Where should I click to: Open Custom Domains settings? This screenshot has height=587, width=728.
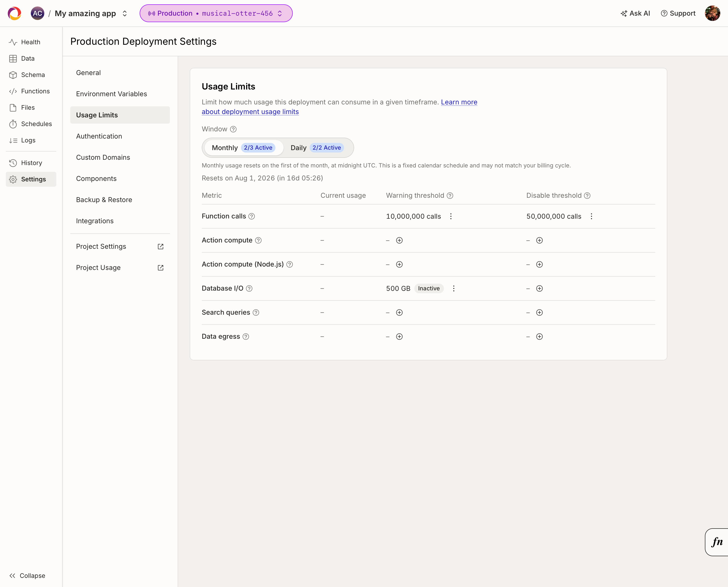(x=120, y=157)
